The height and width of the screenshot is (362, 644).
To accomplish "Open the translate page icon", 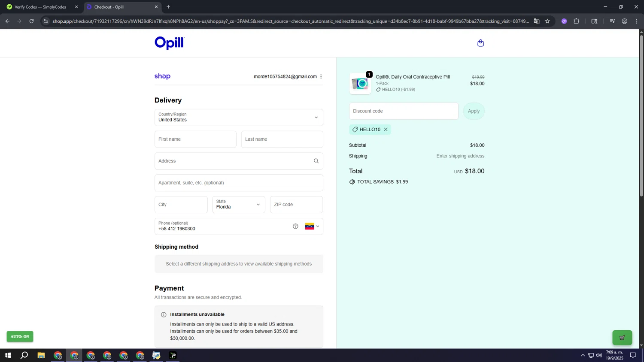I will coord(537,21).
